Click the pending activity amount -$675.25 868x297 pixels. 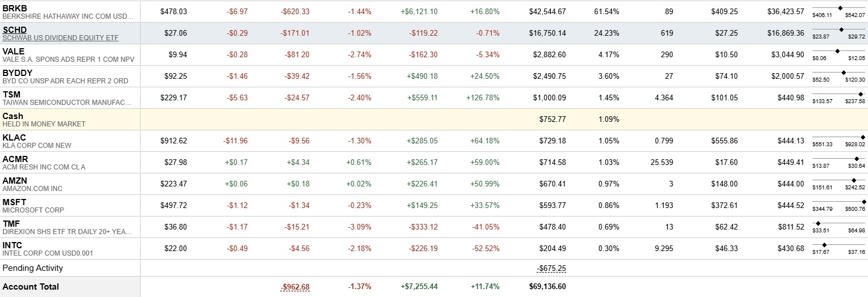click(x=551, y=268)
